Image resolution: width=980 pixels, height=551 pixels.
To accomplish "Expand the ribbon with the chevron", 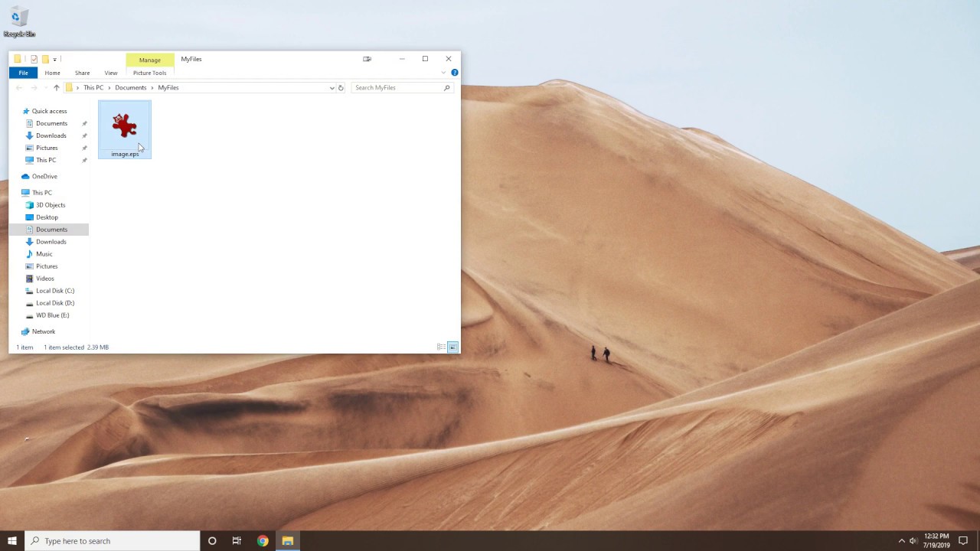I will point(443,73).
